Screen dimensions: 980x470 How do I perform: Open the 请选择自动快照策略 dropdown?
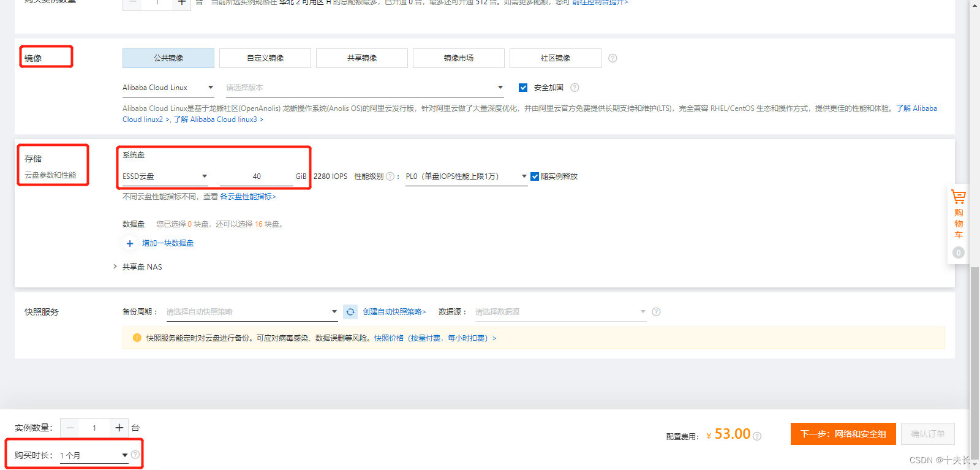point(252,312)
